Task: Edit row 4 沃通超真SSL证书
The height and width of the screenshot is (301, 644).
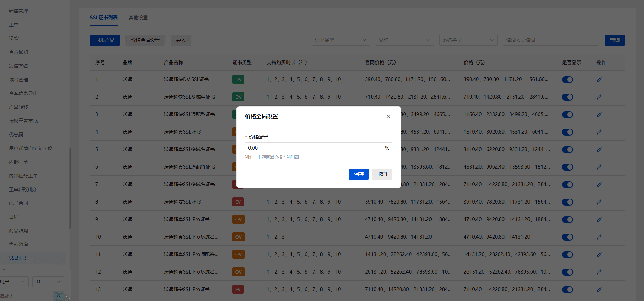Action: pyautogui.click(x=599, y=132)
